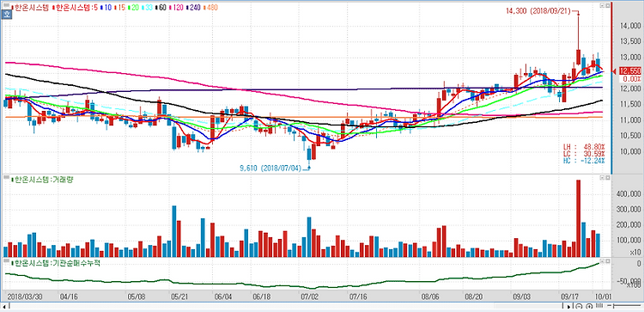Click the full-range view icon beside zoom

click(599, 306)
